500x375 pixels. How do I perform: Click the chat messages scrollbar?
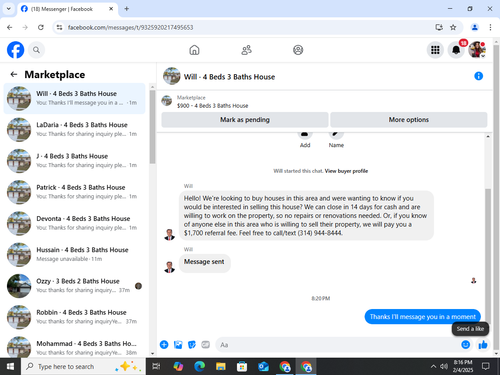[488, 255]
